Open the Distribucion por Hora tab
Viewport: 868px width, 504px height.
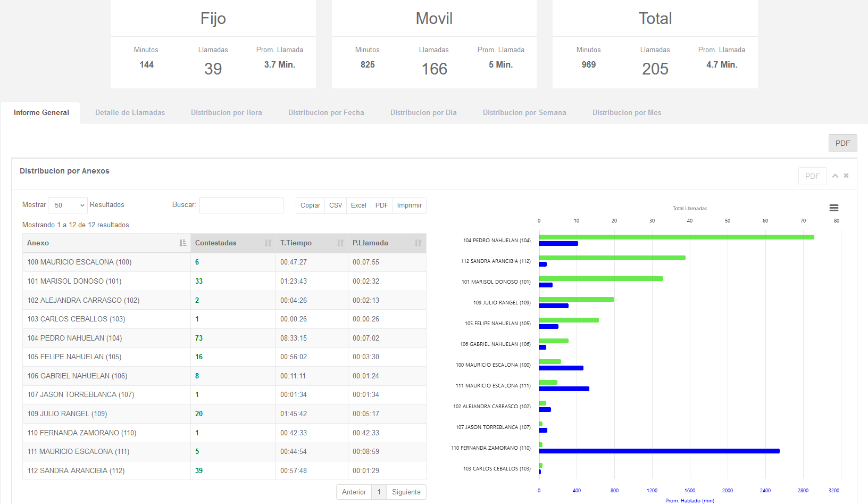(x=226, y=113)
